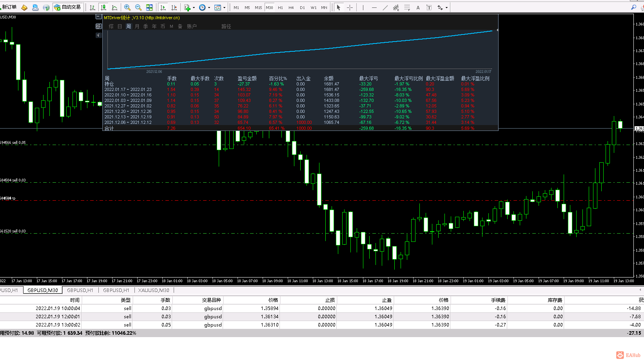
Task: Switch chart to candlestick mode
Action: pos(103,7)
